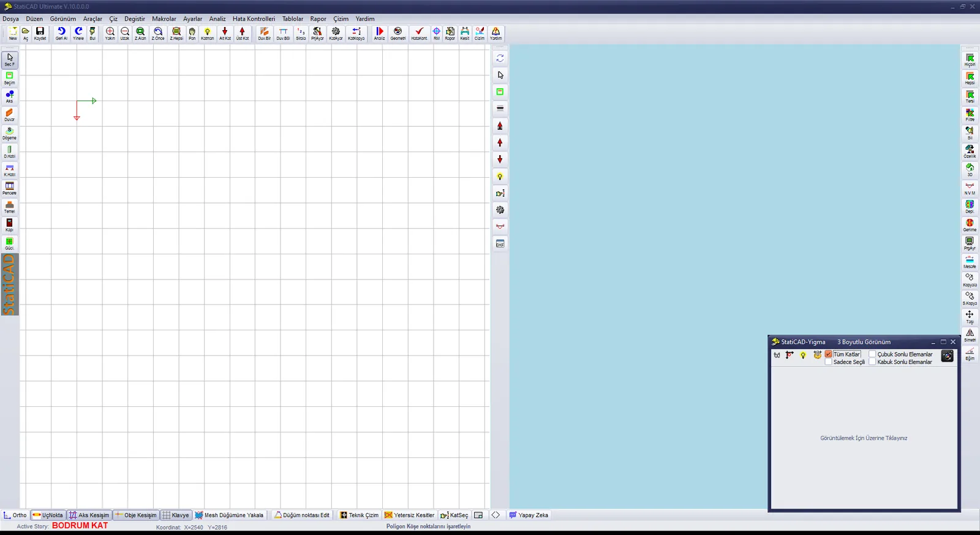This screenshot has width=980, height=535.
Task: Click the Yetersiz Kesitler button
Action: pos(409,515)
